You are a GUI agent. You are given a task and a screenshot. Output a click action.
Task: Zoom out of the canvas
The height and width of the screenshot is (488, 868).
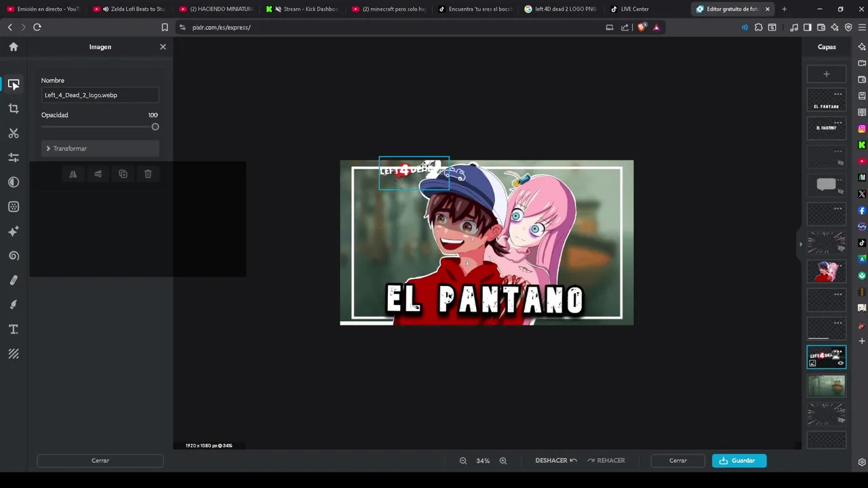pyautogui.click(x=463, y=461)
